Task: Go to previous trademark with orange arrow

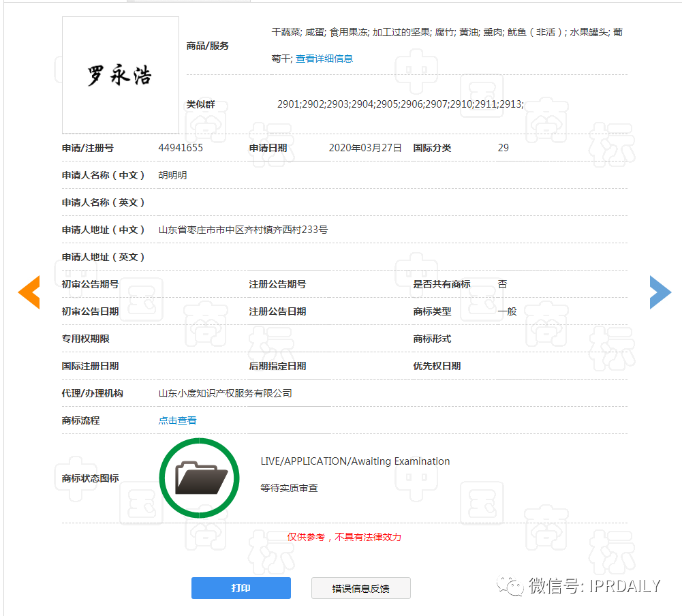Action: 29,292
